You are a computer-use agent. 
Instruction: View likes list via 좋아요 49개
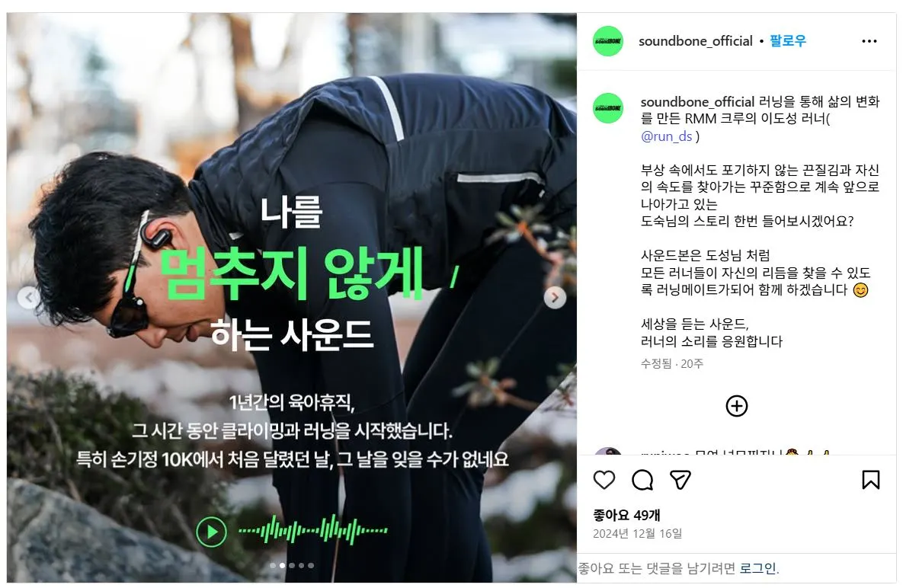click(626, 515)
